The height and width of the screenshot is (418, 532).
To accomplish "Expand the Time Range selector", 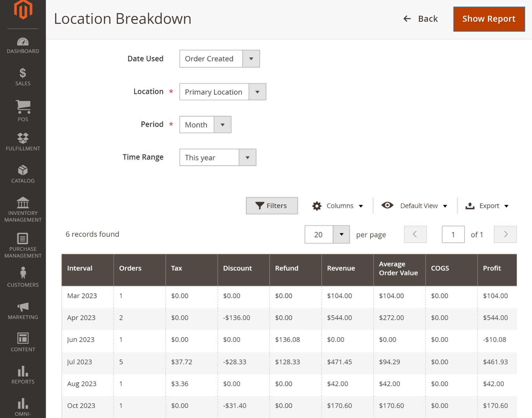I will point(247,157).
